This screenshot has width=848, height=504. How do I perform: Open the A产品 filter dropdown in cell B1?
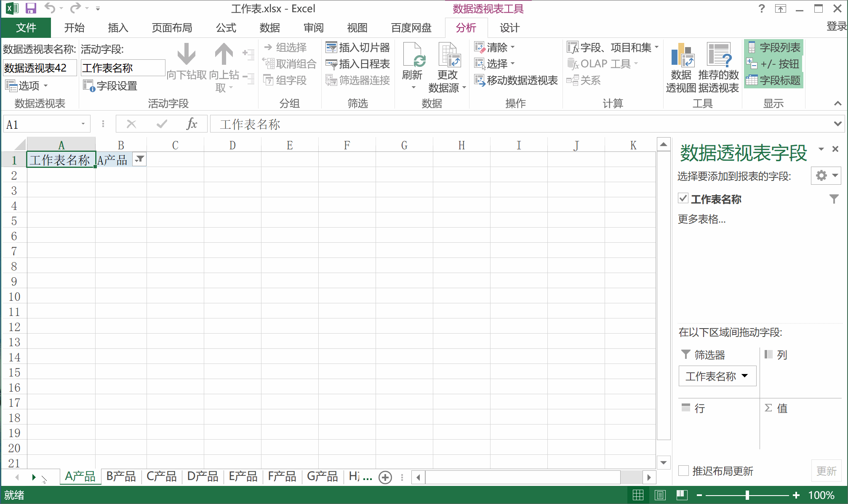[139, 159]
